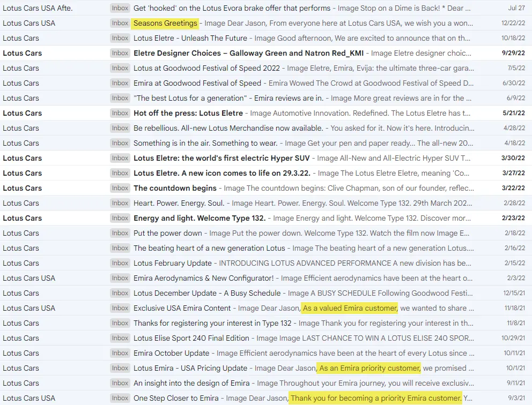Click Inbox label on 'Hot off the press' email
The width and height of the screenshot is (532, 405).
point(120,113)
